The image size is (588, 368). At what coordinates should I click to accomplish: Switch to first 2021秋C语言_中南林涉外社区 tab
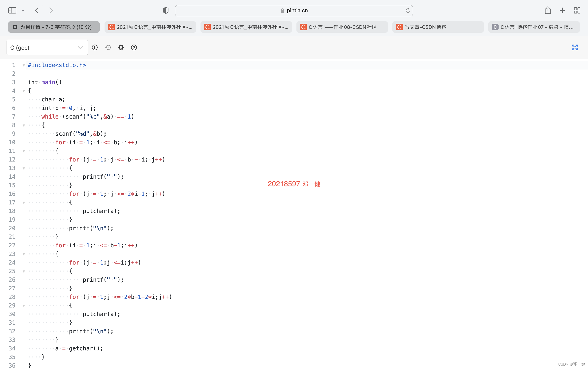coord(150,27)
